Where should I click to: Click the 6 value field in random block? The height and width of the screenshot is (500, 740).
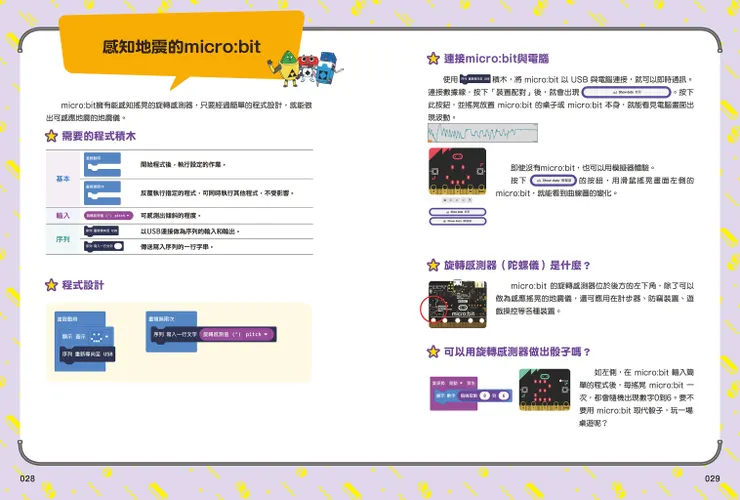[x=504, y=396]
